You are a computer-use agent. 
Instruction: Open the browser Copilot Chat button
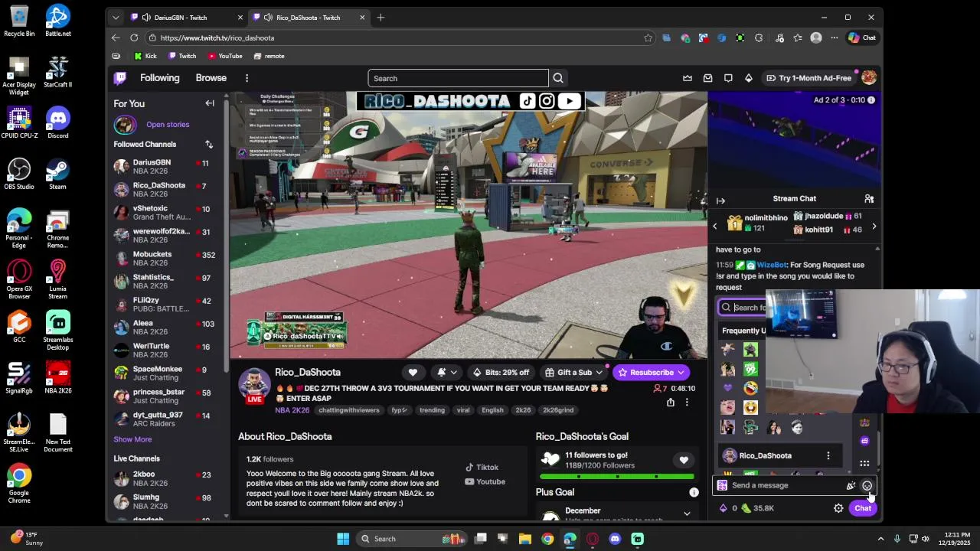pos(862,37)
